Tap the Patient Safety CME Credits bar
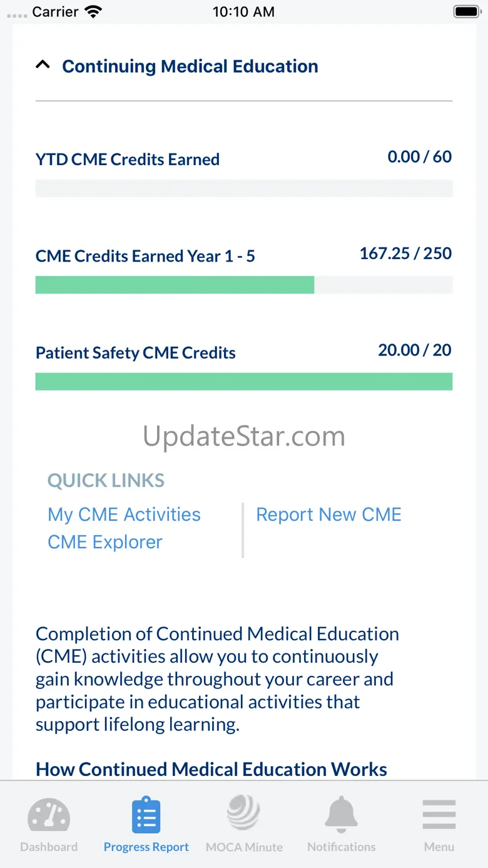Screen dimensions: 488x868 [244, 382]
